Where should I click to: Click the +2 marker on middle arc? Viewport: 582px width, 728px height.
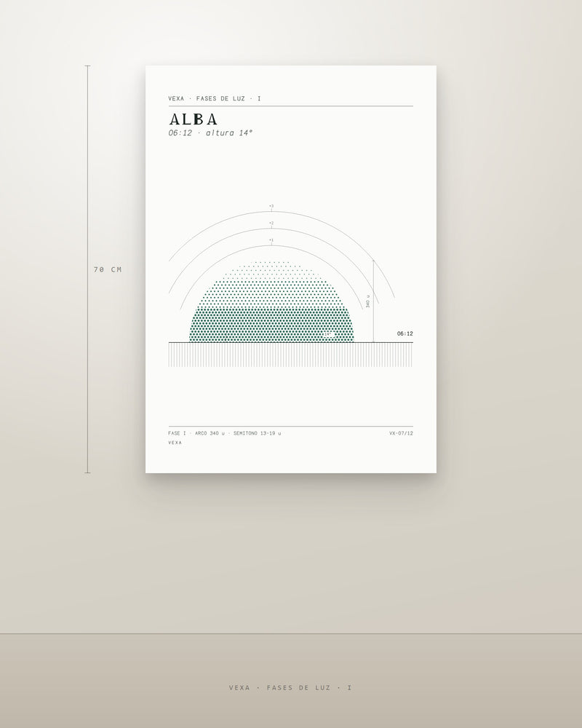271,223
